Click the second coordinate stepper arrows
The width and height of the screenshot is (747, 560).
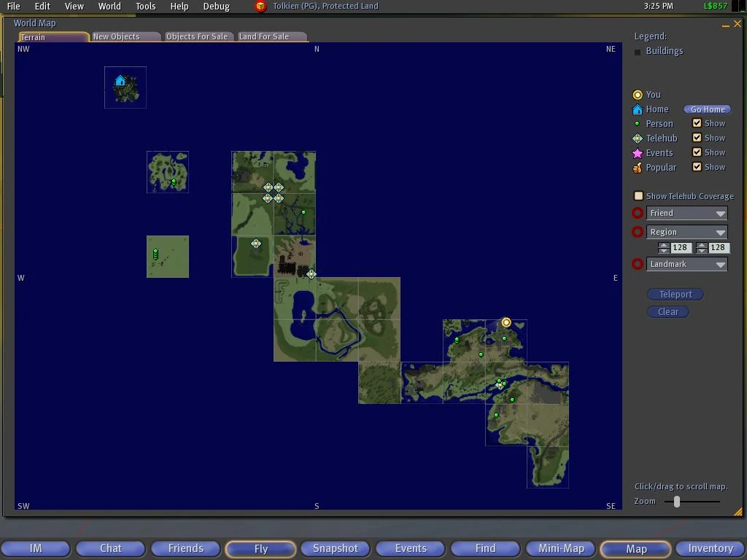click(702, 248)
